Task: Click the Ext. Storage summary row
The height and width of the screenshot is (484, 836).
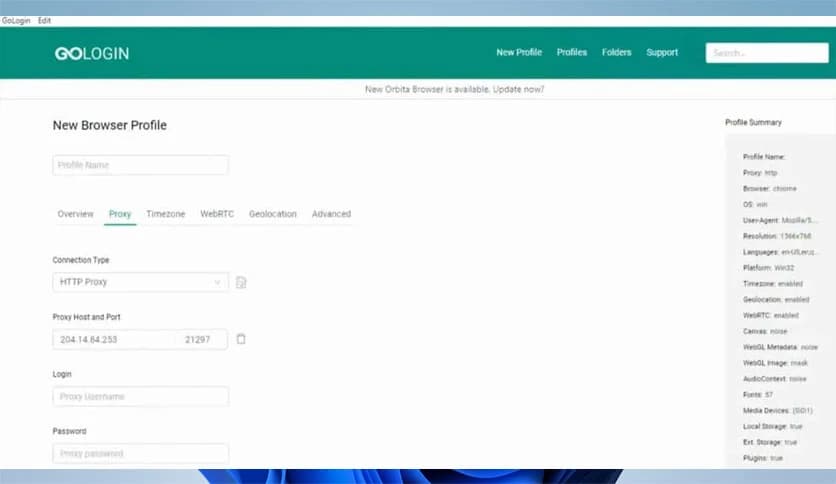Action: [770, 442]
